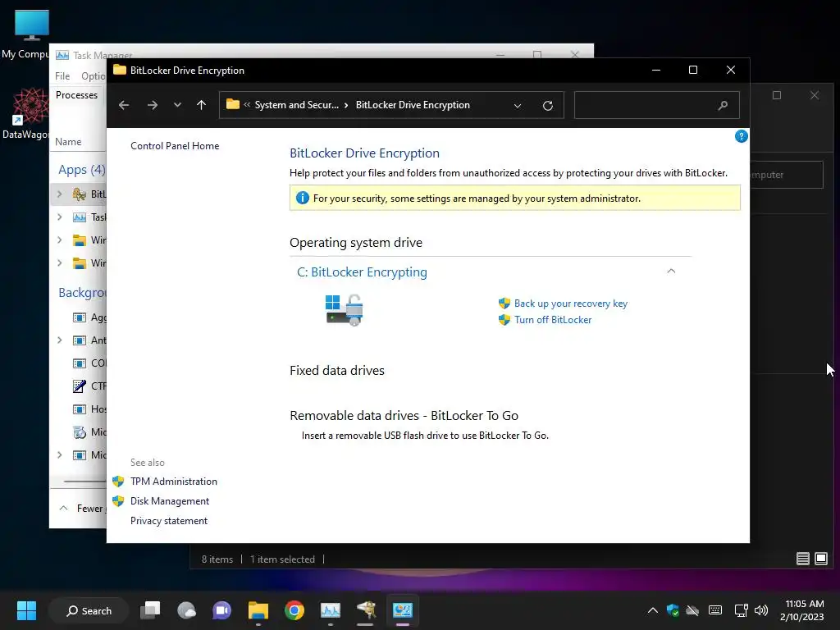
Task: Click Back up your recovery key
Action: coord(571,304)
